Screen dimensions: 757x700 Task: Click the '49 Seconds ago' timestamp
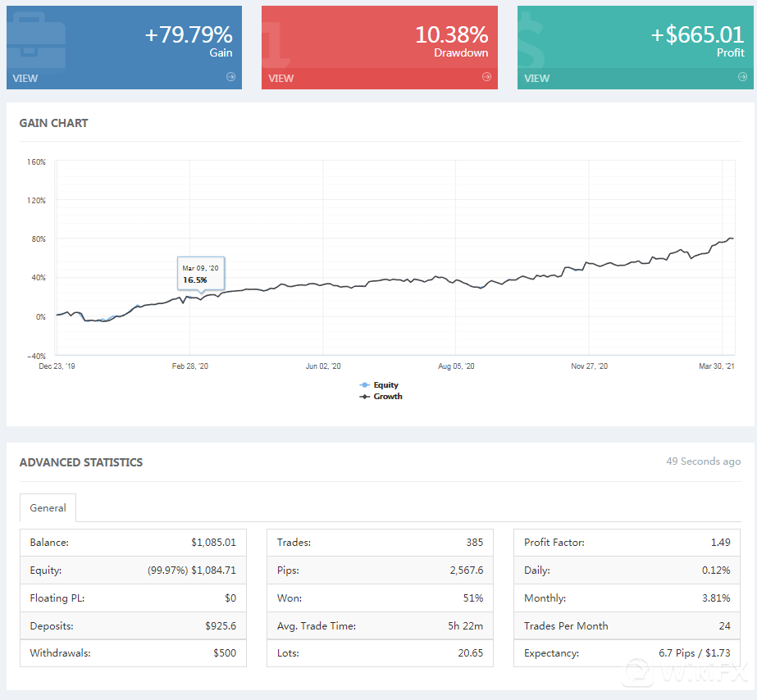(703, 461)
